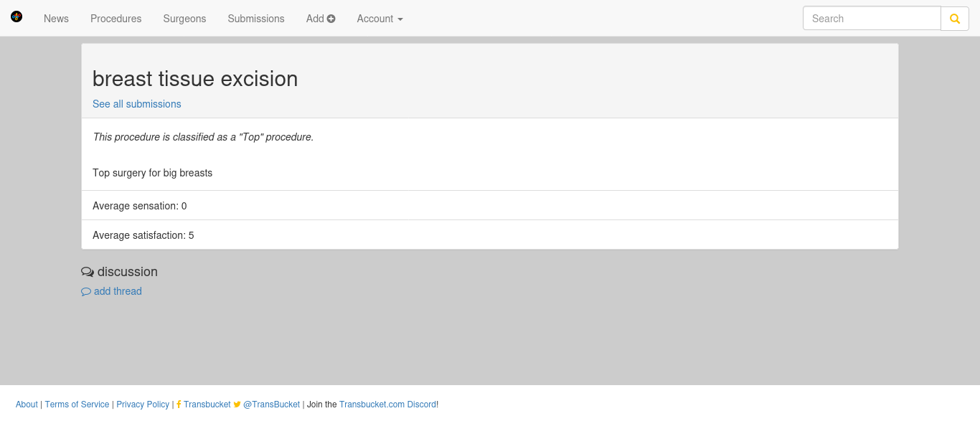Screen dimensions: 980x421
Task: Click the Transbucket logo icon
Action: (17, 16)
